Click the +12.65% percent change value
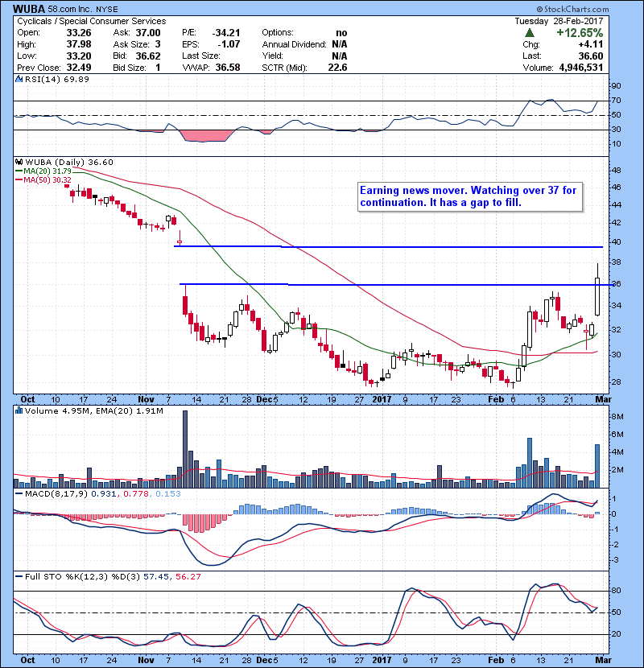 (580, 33)
